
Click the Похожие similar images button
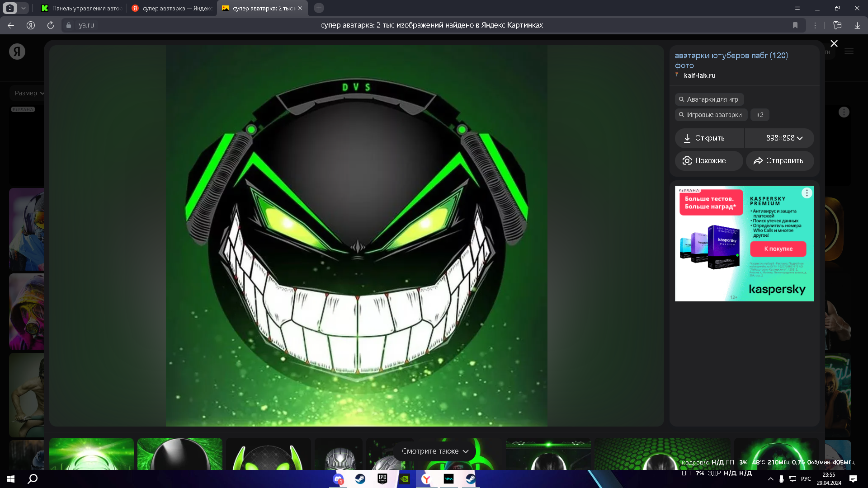point(709,161)
